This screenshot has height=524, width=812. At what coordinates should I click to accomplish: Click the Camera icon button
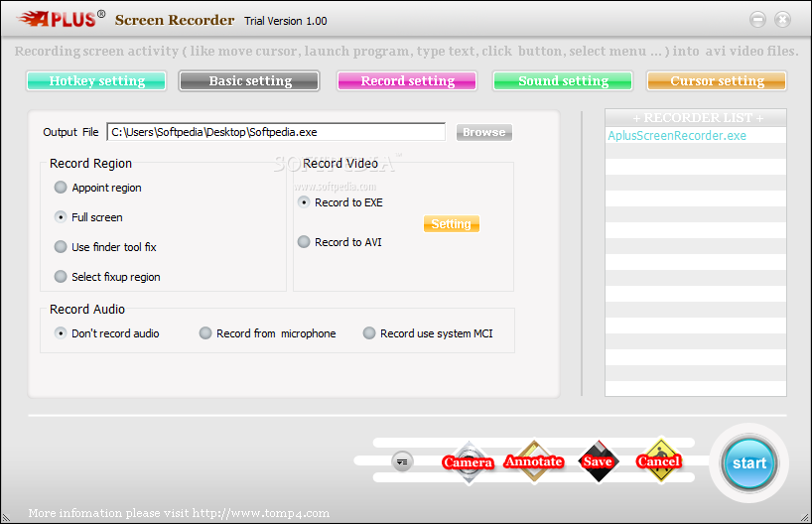pyautogui.click(x=469, y=461)
